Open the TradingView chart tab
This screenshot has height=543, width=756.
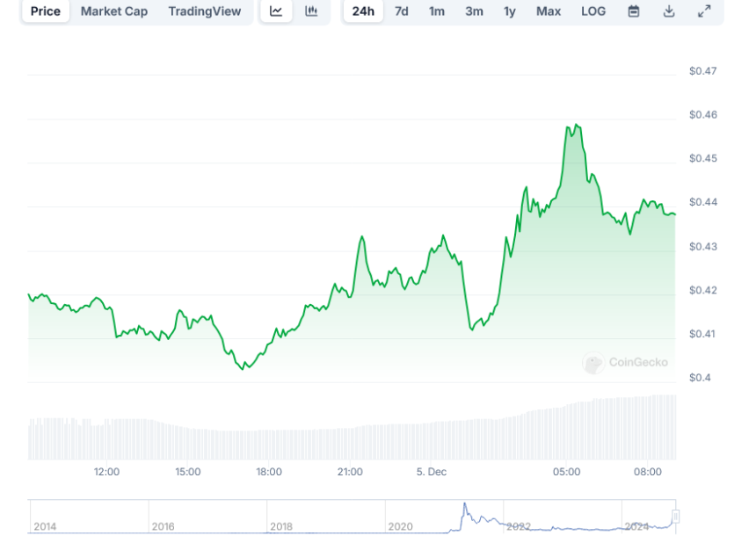point(205,11)
